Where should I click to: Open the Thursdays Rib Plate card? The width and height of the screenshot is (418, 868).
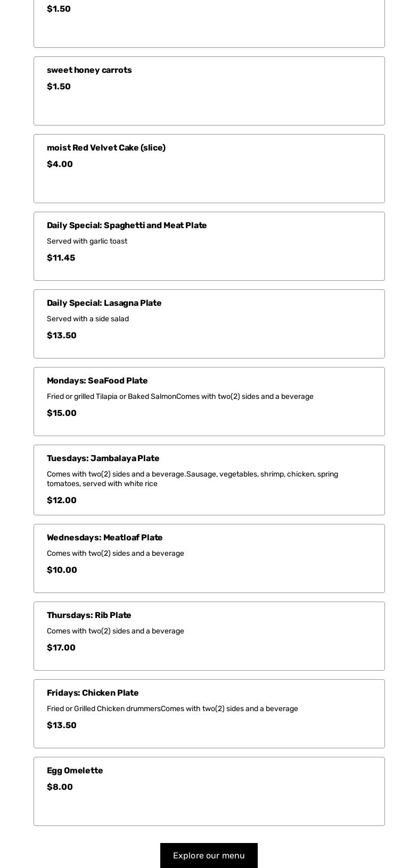tap(209, 636)
